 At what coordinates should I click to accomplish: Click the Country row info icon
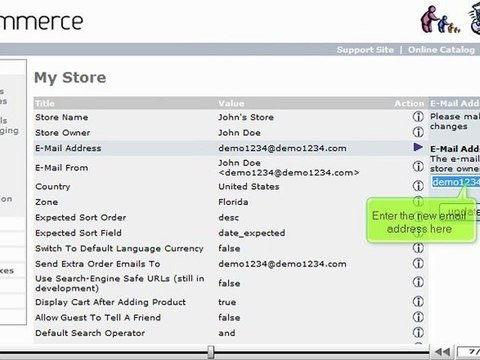click(x=418, y=186)
